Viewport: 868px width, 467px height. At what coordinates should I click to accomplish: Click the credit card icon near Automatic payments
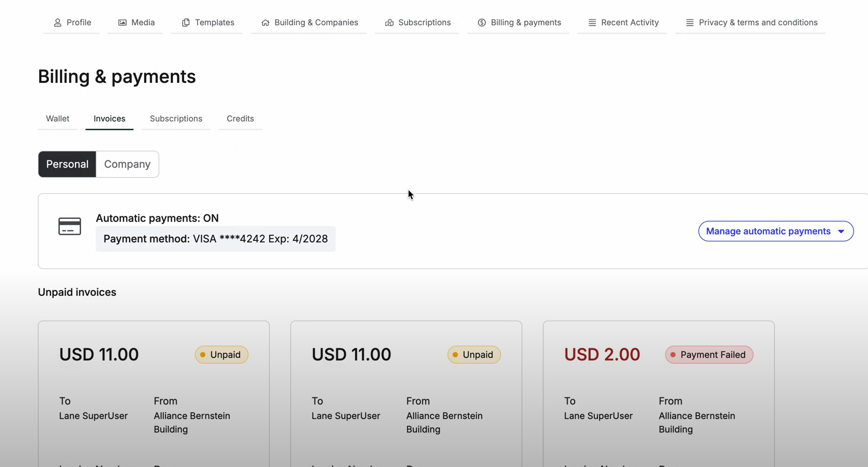click(x=70, y=226)
